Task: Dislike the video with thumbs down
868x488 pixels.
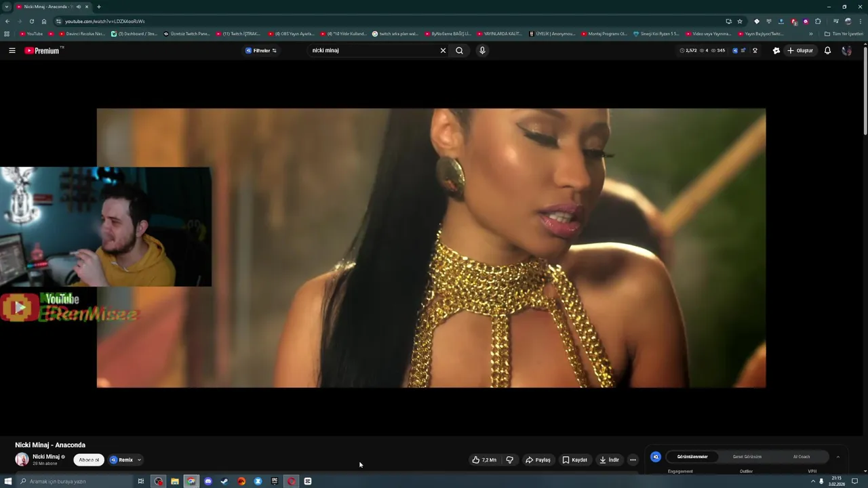Action: [x=510, y=460]
